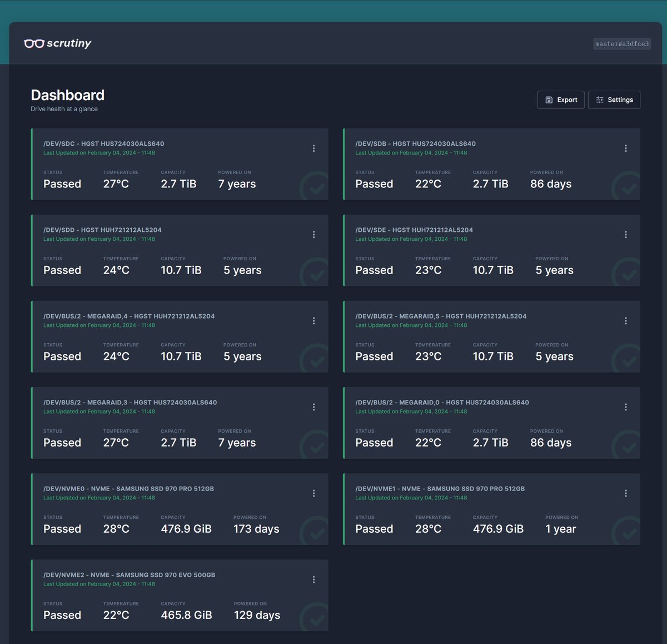Viewport: 667px width, 644px height.
Task: Click the 10.7 TiB capacity on /DEV/SDE
Action: coord(493,270)
